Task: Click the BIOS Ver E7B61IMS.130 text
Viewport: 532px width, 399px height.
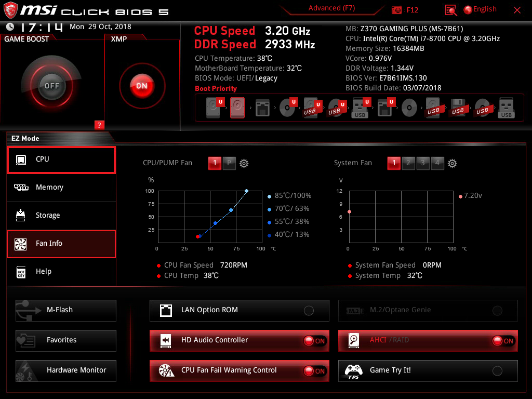Action: (386, 78)
